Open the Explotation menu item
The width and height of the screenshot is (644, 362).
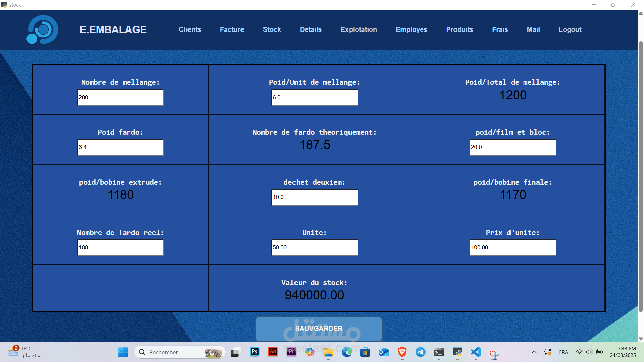point(359,29)
